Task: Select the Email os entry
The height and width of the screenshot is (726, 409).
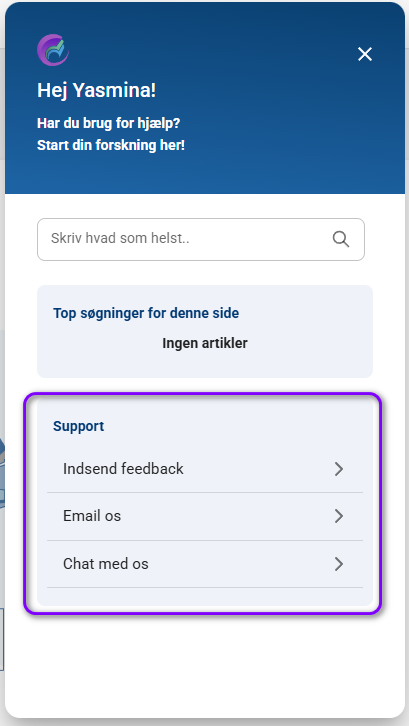Action: click(x=205, y=516)
